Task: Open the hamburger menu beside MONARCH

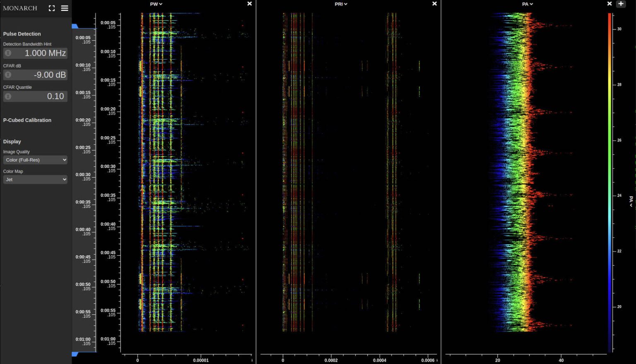Action: pyautogui.click(x=65, y=7)
